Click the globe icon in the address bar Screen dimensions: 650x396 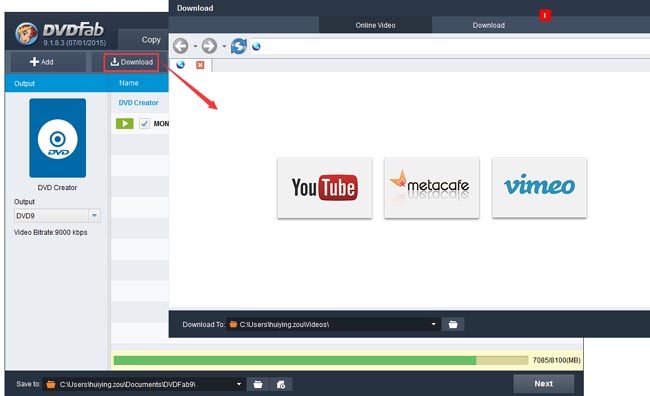[256, 46]
